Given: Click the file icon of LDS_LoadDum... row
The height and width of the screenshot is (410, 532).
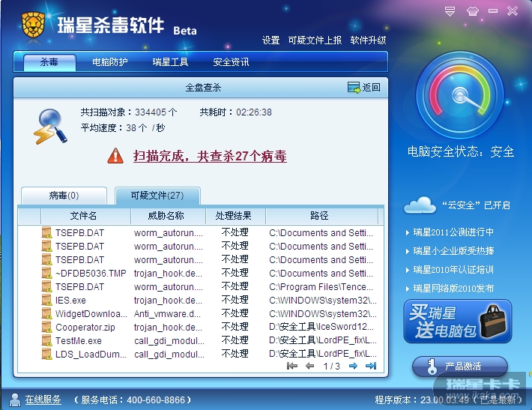Looking at the screenshot, I should (x=46, y=354).
